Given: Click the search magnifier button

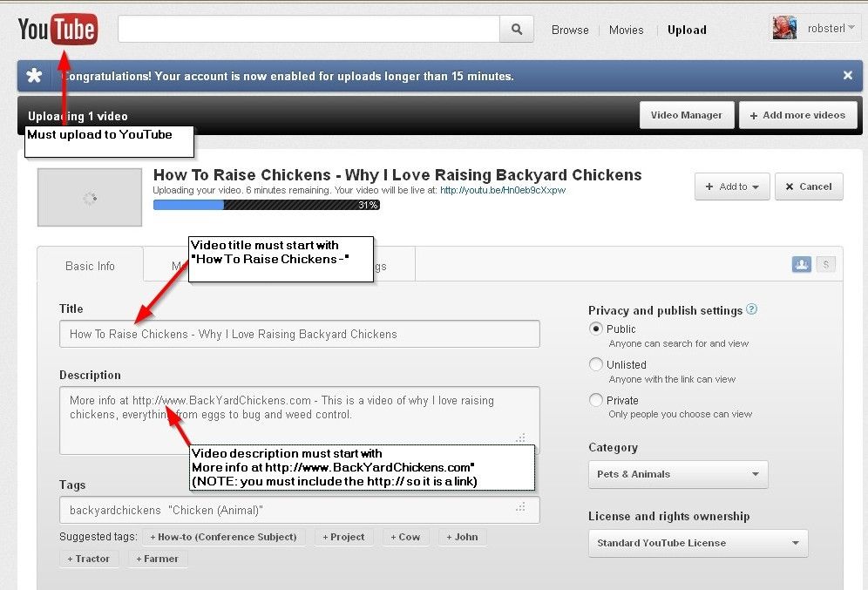Looking at the screenshot, I should point(517,30).
